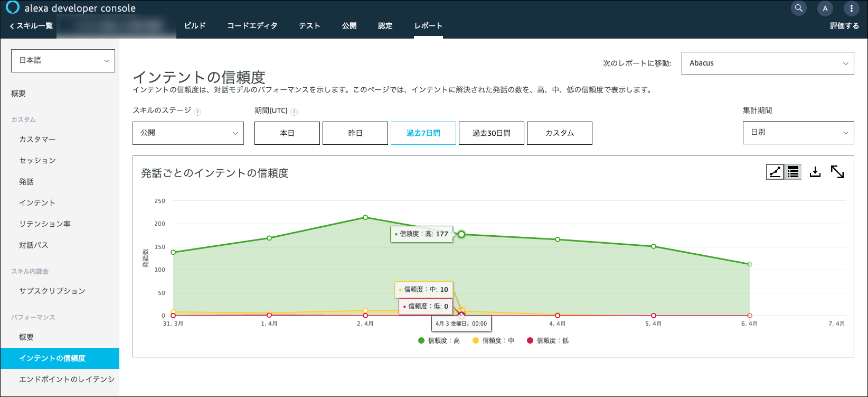Click green data point at 4. 4月
The width and height of the screenshot is (868, 397).
pos(558,239)
